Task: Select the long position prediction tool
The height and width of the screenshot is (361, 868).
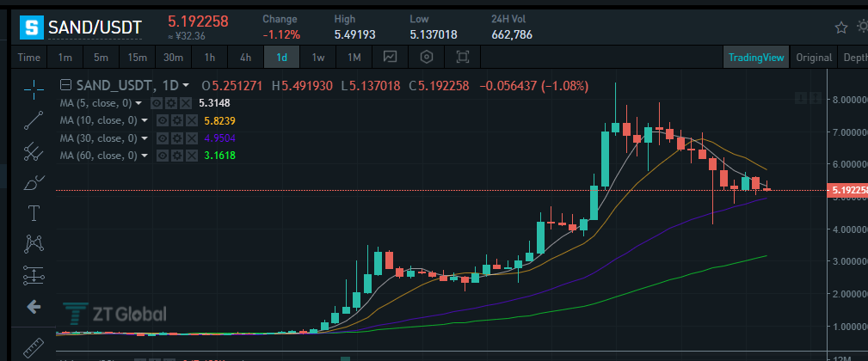Action: point(34,275)
